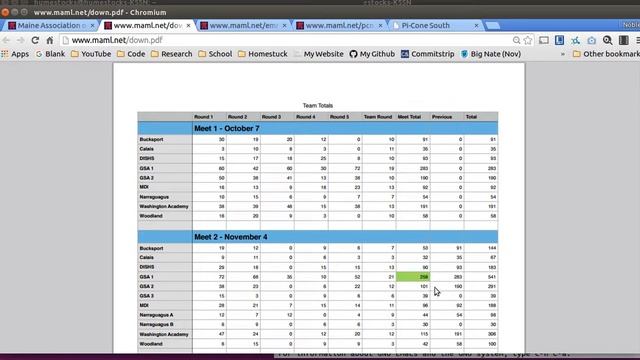Show hidden bookmarks with the chevron
This screenshot has height=360, width=640.
tap(563, 54)
